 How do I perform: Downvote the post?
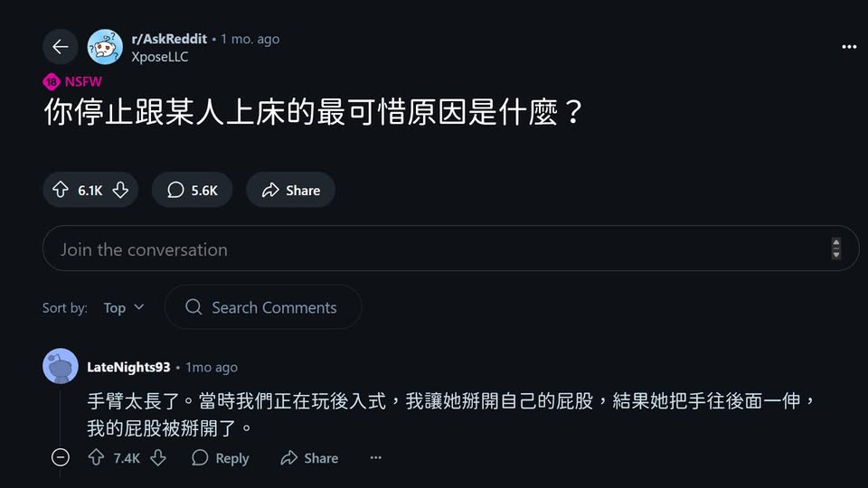(120, 190)
